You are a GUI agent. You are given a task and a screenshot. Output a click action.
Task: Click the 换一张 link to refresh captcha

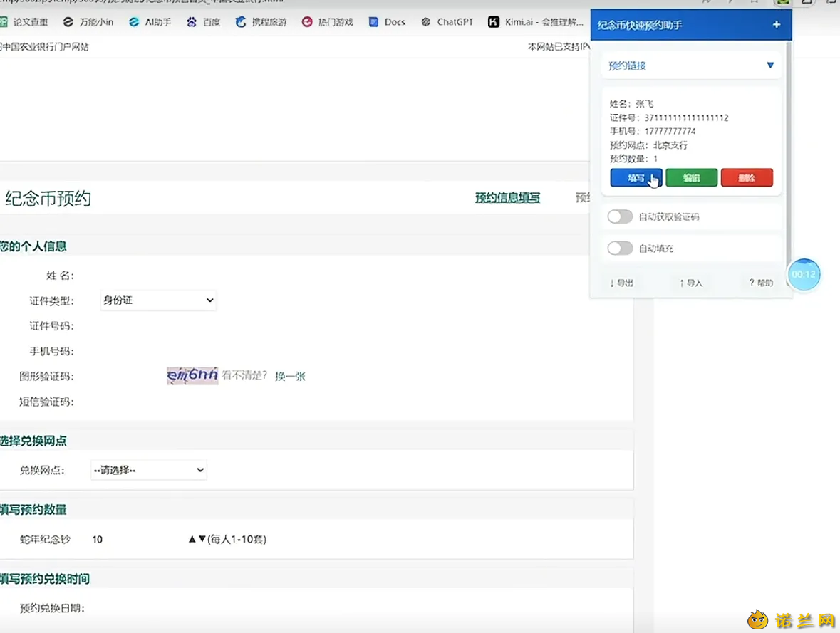(290, 376)
